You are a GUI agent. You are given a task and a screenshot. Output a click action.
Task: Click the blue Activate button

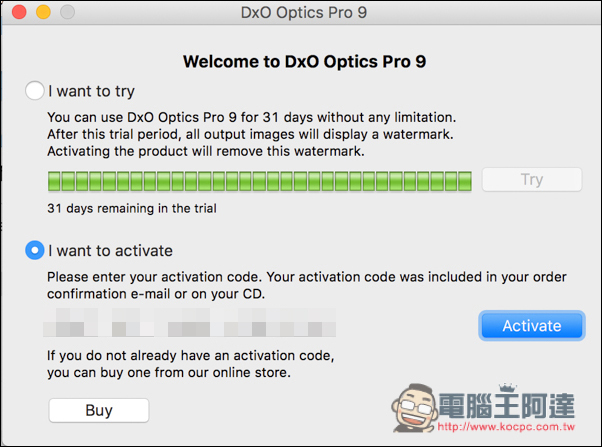coord(532,326)
